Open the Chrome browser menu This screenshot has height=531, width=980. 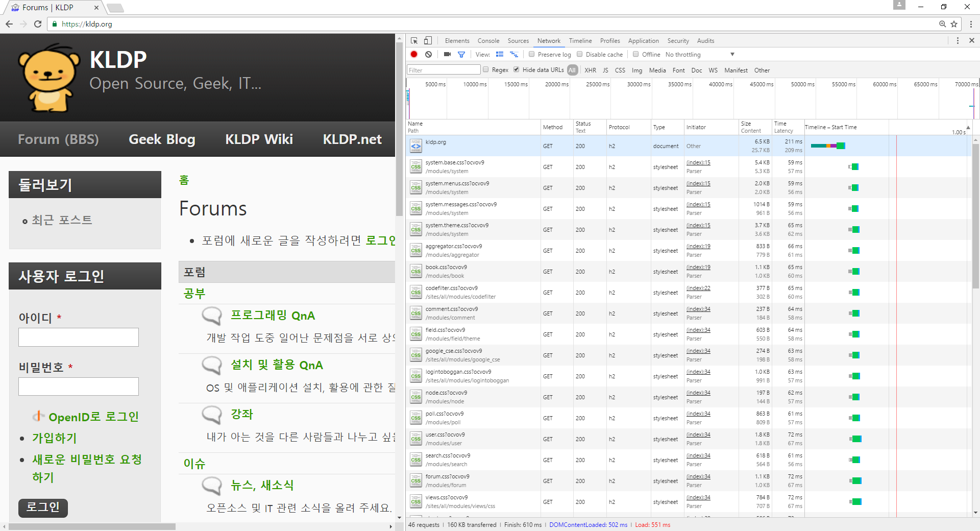pyautogui.click(x=971, y=24)
